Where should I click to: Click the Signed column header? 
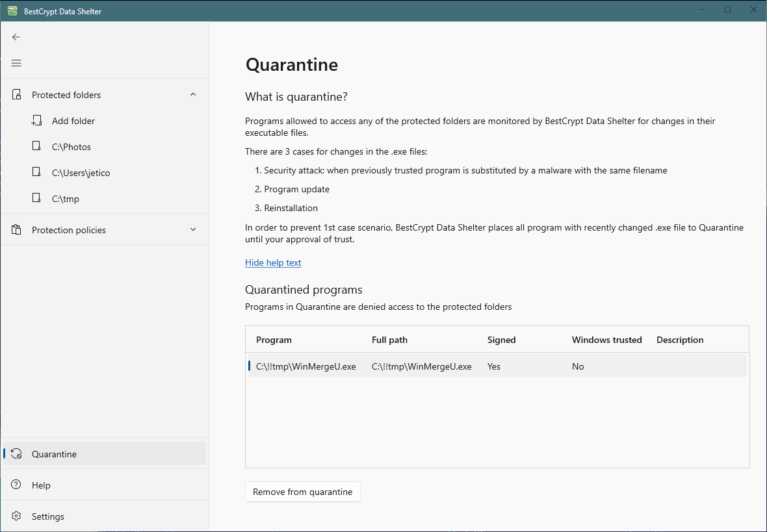click(501, 340)
